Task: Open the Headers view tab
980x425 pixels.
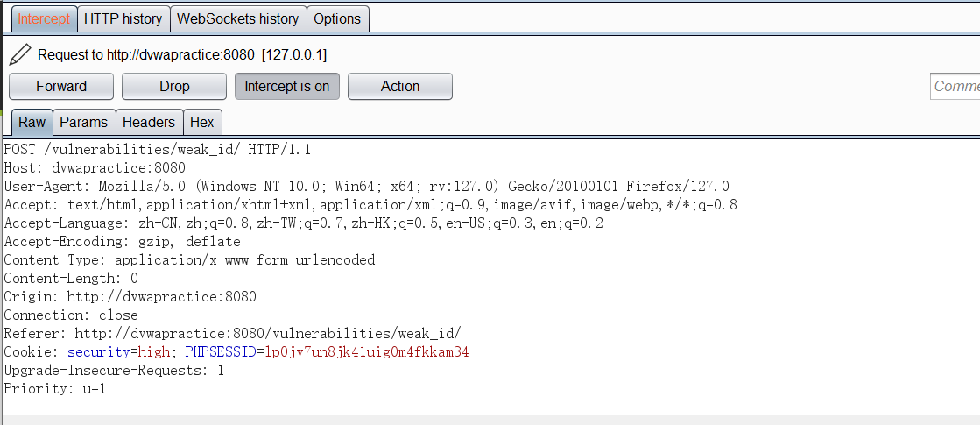Action: point(149,122)
